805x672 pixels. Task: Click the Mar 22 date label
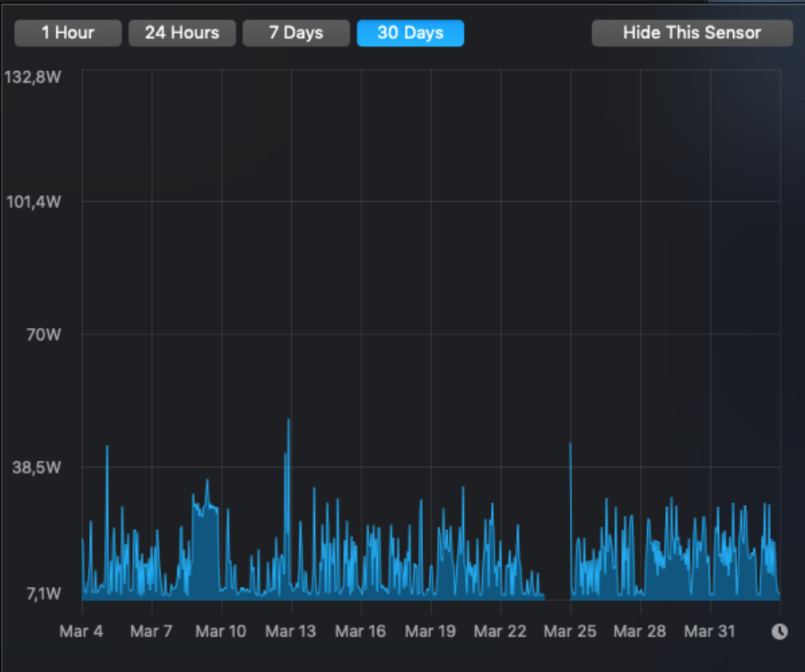500,632
